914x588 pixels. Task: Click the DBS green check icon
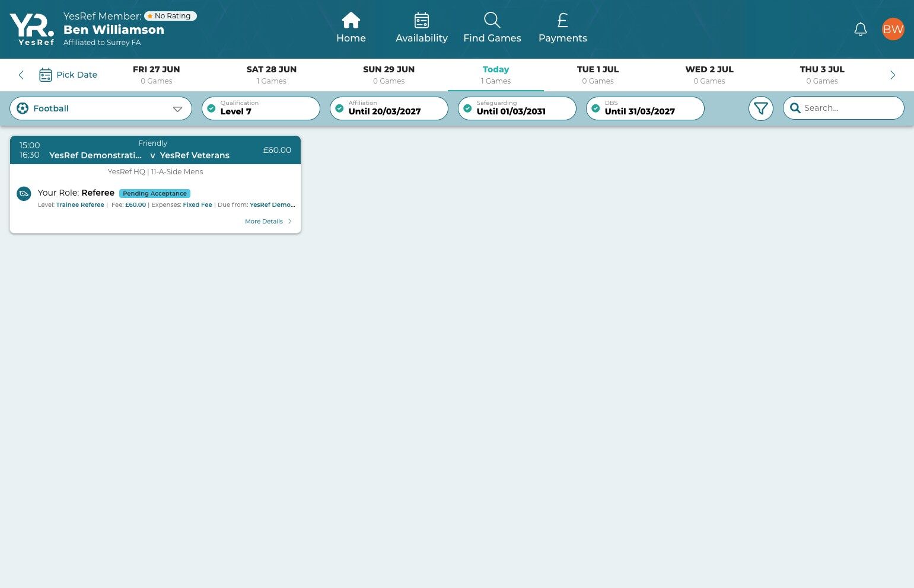(x=595, y=108)
